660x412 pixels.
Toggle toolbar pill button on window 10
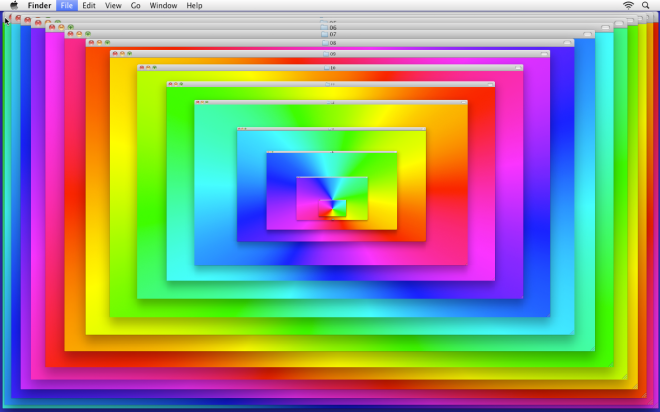[x=518, y=68]
